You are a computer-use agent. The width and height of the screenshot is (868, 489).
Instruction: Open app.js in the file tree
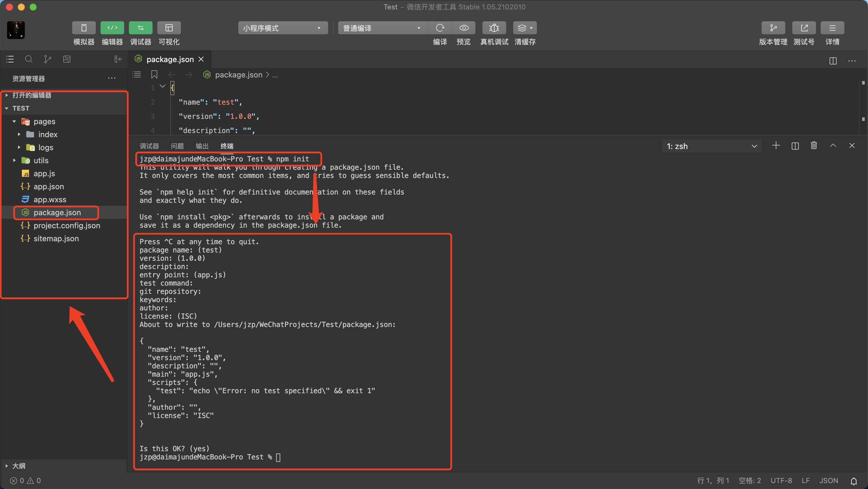coord(64,174)
